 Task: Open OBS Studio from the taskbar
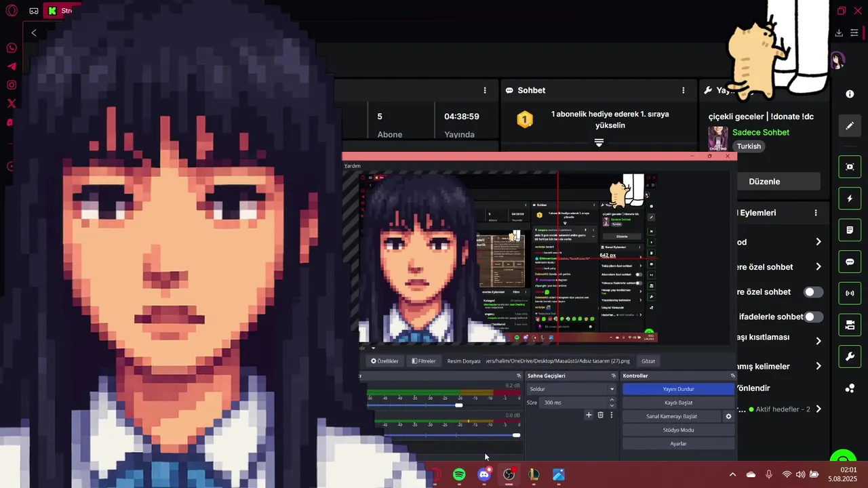click(x=509, y=474)
